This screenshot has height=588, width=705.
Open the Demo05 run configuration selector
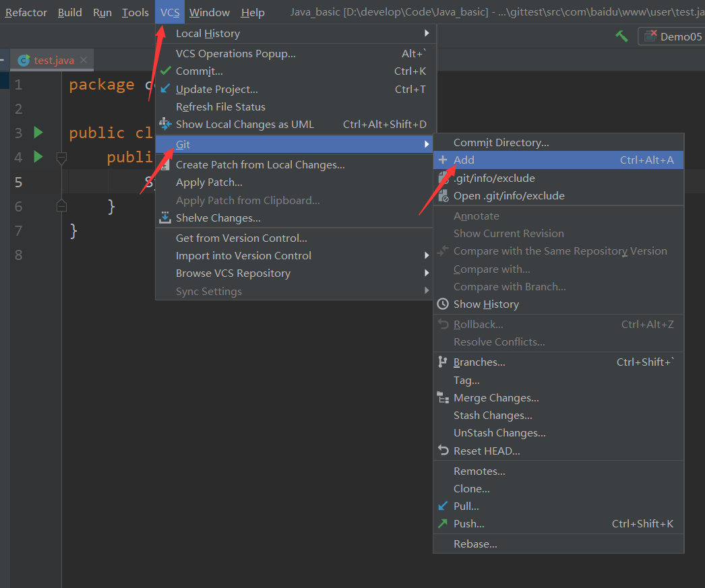pyautogui.click(x=671, y=36)
